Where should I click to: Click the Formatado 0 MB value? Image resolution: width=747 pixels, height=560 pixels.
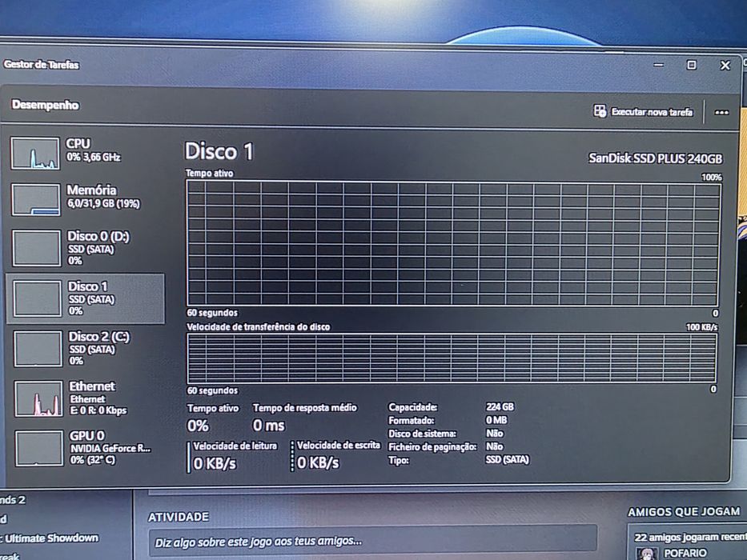pyautogui.click(x=496, y=420)
